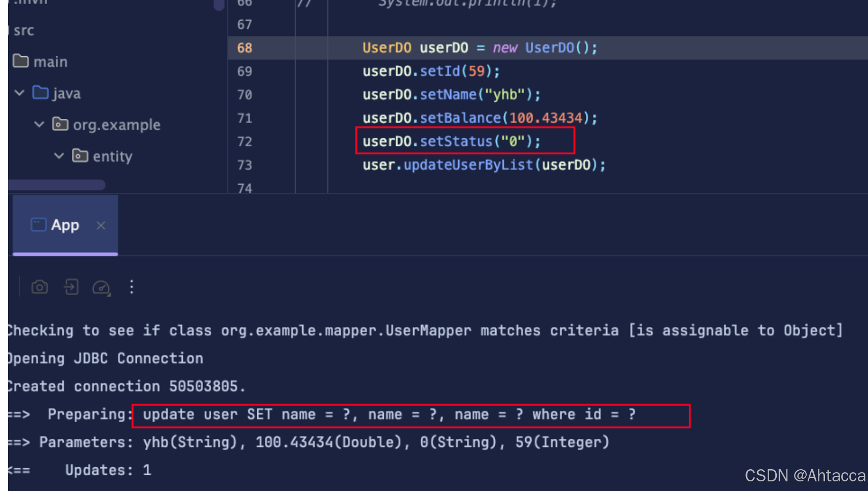Click the setName("yhb") line
Viewport: 868px width, 491px height.
coord(452,95)
